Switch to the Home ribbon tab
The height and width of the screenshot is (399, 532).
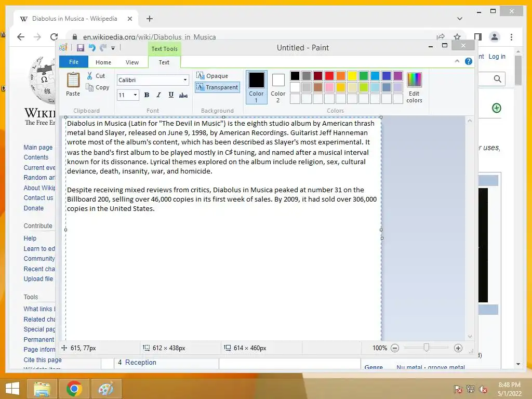pyautogui.click(x=103, y=62)
